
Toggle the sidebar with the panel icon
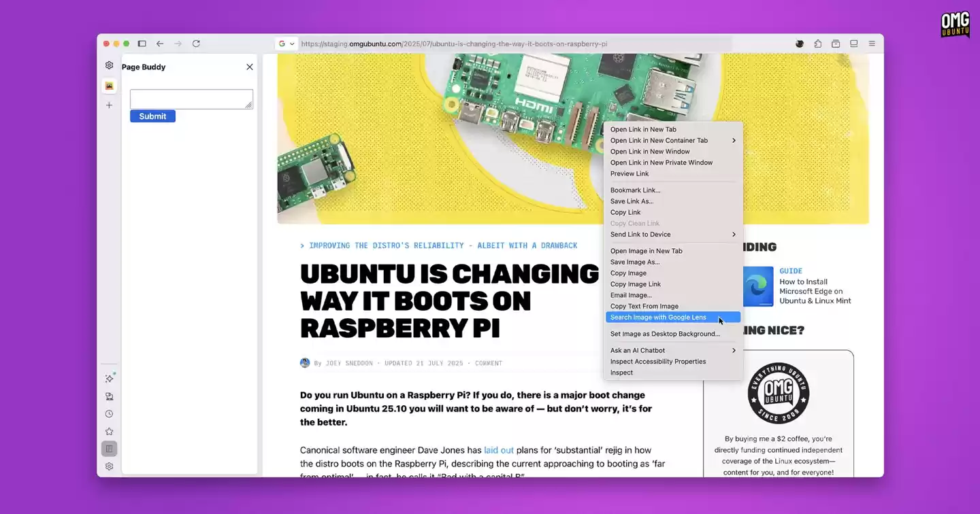pos(142,43)
